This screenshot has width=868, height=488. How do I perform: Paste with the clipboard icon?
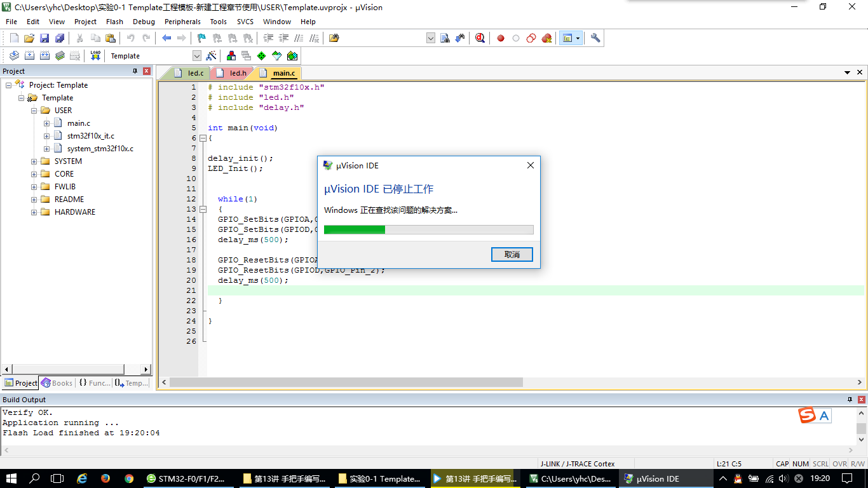point(111,38)
